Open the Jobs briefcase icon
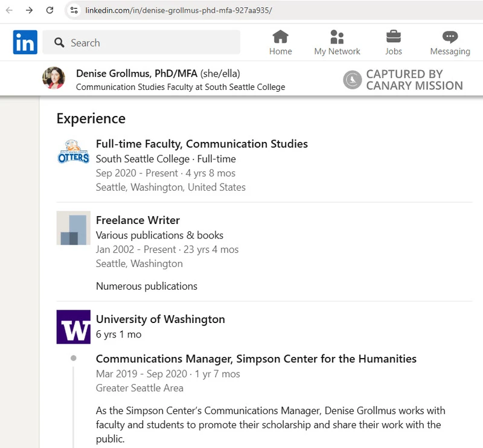The image size is (483, 448). pos(394,37)
